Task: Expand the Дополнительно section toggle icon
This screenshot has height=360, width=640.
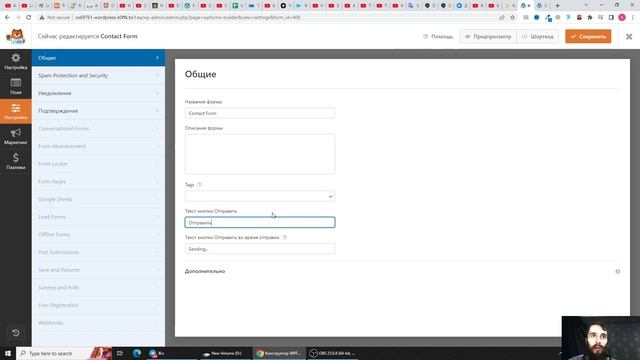Action: click(618, 271)
